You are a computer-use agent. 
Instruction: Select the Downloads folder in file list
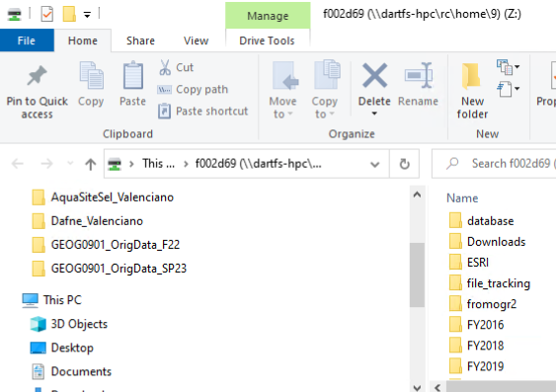487,241
